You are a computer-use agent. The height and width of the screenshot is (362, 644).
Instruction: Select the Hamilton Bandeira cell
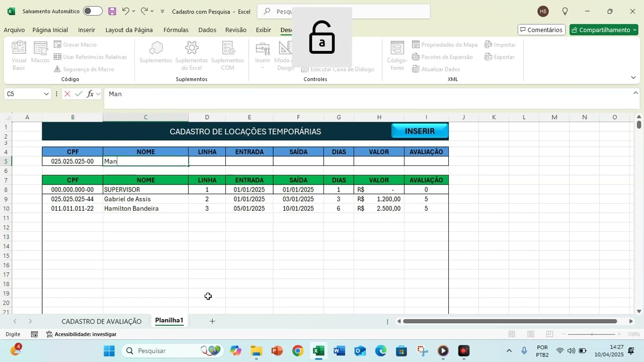pyautogui.click(x=145, y=209)
